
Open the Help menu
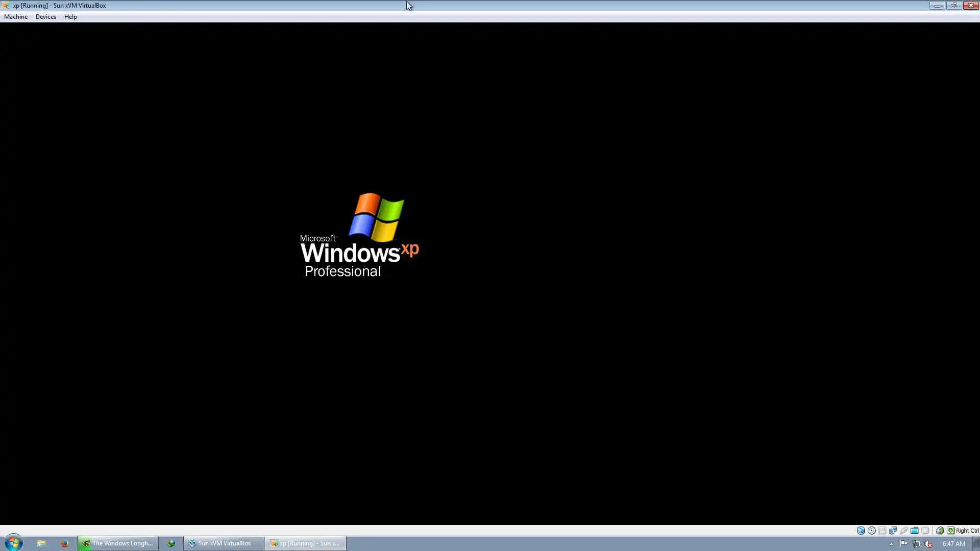[x=70, y=17]
